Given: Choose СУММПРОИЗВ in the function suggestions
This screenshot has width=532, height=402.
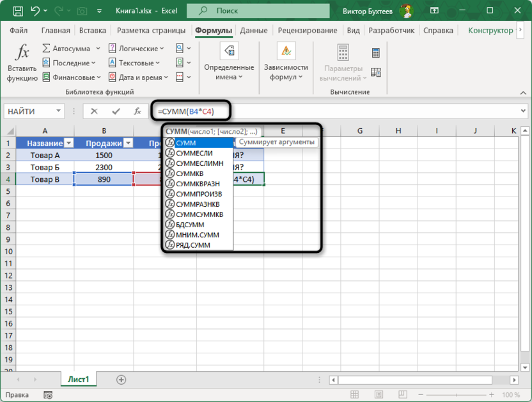Looking at the screenshot, I should point(199,194).
